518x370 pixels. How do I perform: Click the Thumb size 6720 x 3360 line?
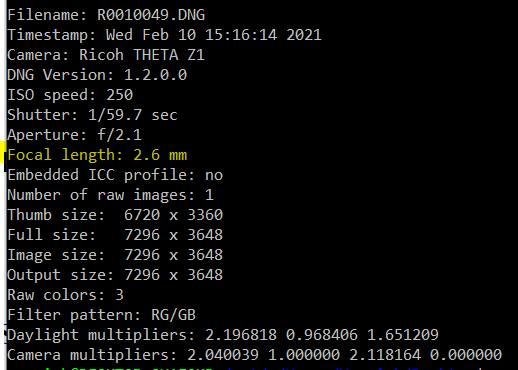click(115, 215)
